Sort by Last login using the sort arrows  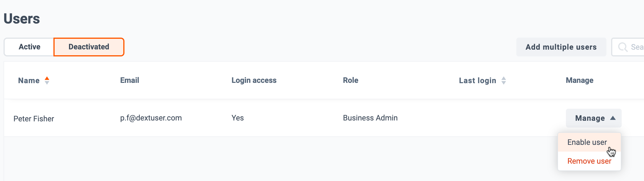504,81
